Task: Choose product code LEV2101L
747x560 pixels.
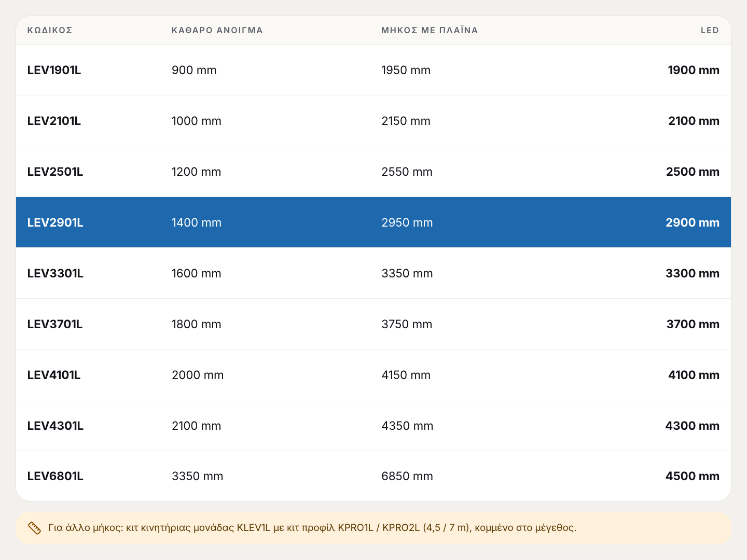Action: (x=54, y=121)
